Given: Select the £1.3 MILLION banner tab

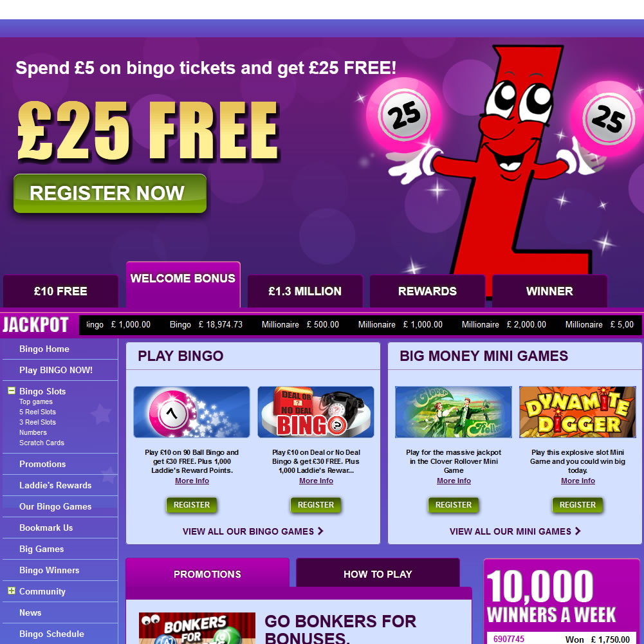Looking at the screenshot, I should (x=305, y=291).
